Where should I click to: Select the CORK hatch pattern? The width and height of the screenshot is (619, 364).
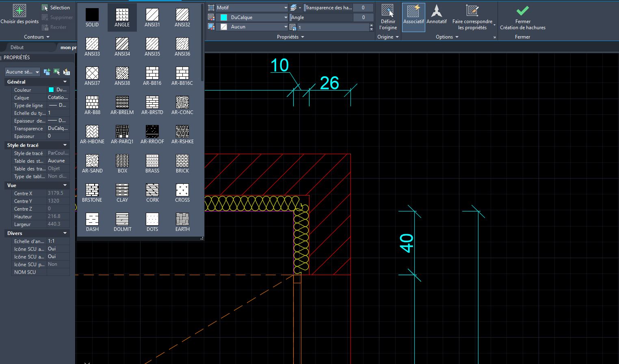(x=152, y=190)
